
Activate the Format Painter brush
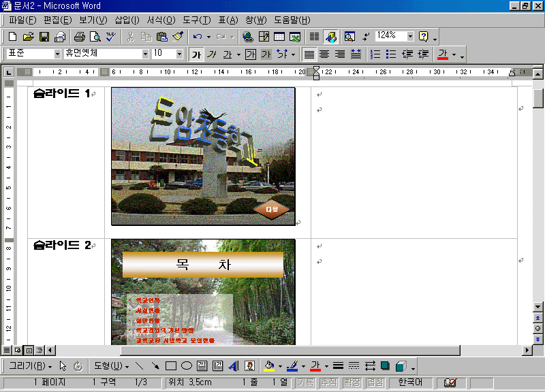178,37
